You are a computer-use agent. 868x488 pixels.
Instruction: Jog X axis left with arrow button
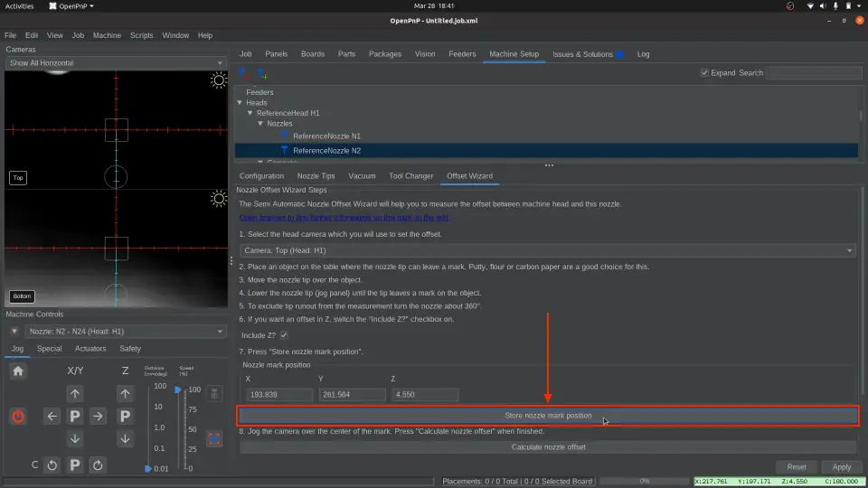(52, 416)
